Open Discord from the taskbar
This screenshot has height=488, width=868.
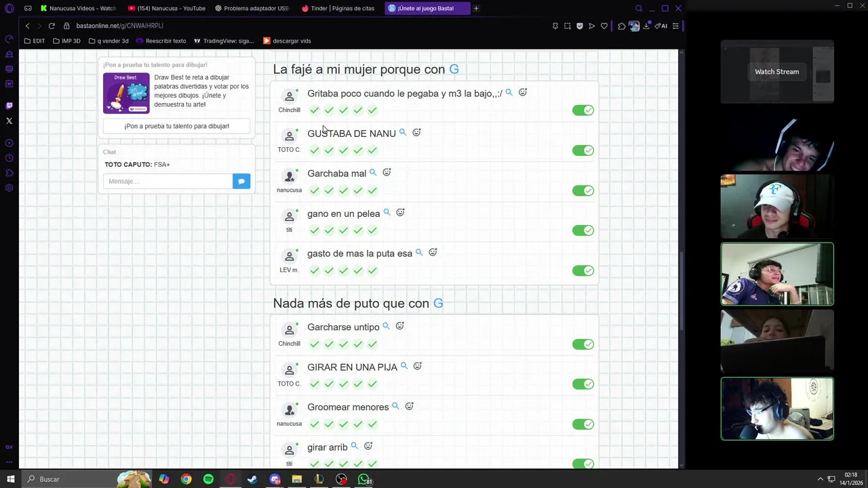pos(275,479)
